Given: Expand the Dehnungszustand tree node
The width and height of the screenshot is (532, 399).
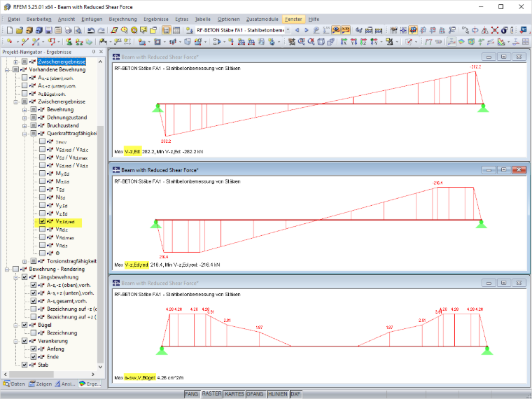Looking at the screenshot, I should coord(24,118).
